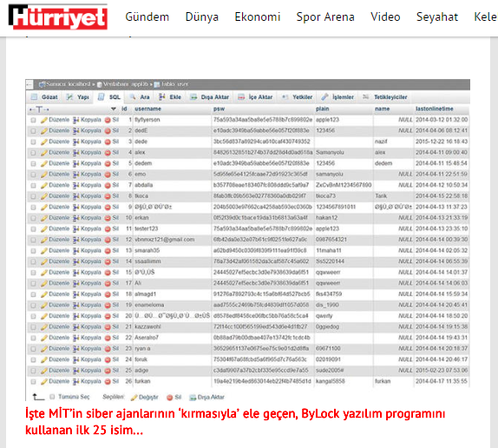This screenshot has width=498, height=448.
Task: Click the Gözat browse icon
Action: (35, 97)
